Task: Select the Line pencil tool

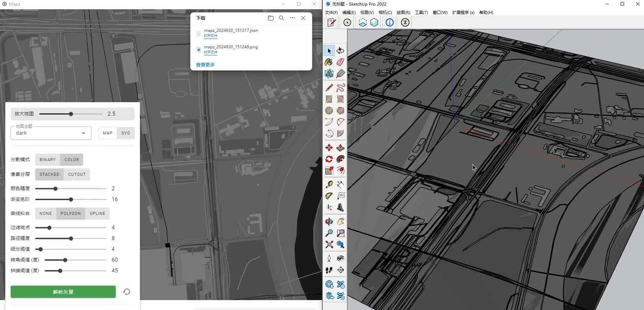Action: click(329, 88)
